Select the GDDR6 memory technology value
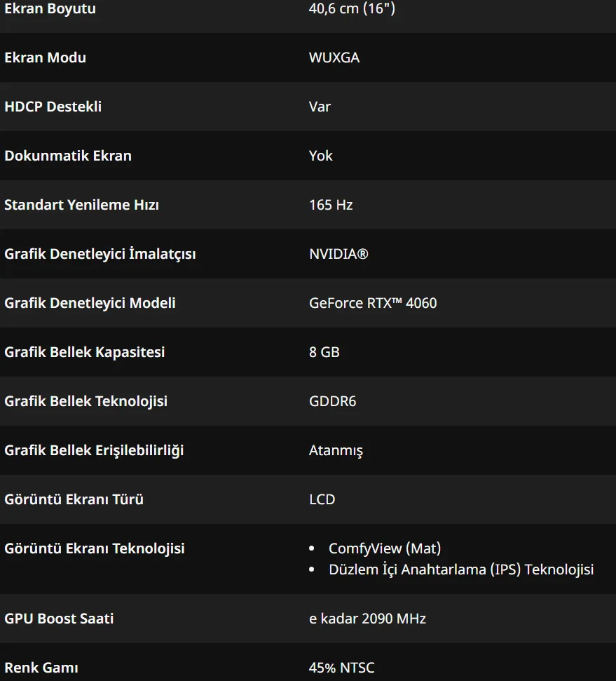This screenshot has width=616, height=681. [333, 401]
